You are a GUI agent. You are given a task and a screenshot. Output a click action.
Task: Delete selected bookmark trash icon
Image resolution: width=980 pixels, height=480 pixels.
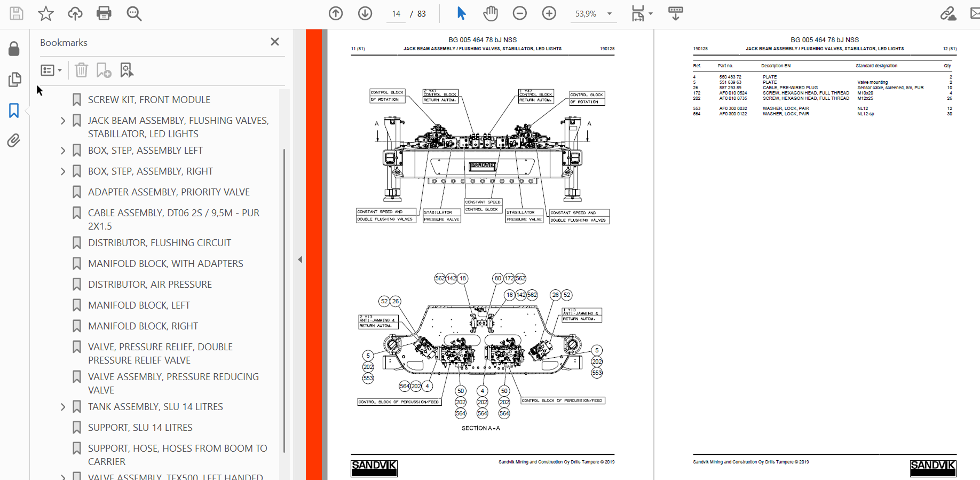[81, 70]
